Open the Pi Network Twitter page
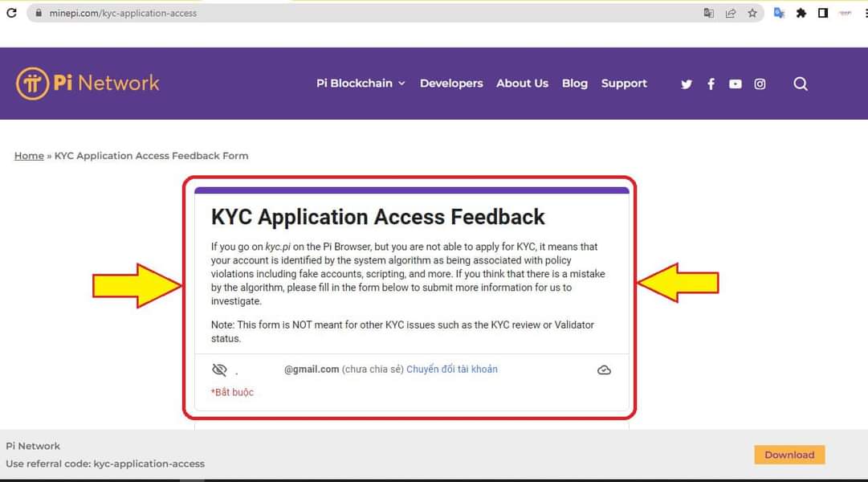The height and width of the screenshot is (482, 868). tap(687, 84)
